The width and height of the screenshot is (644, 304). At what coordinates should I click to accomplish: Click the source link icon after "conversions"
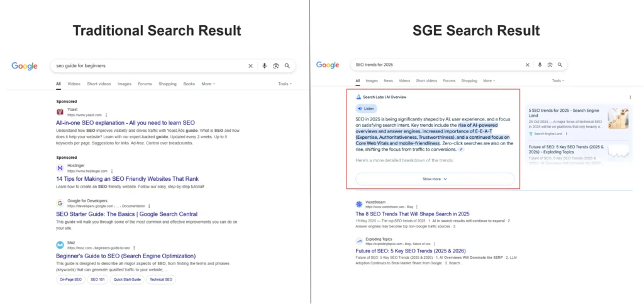click(x=461, y=149)
